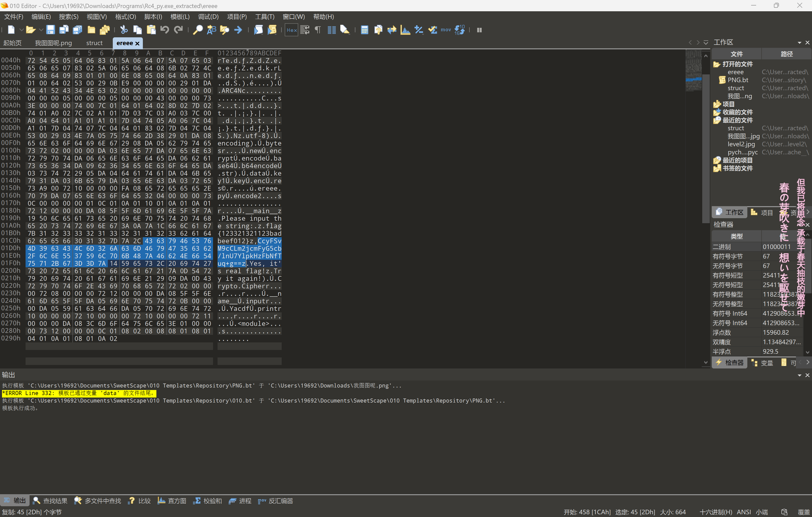The height and width of the screenshot is (517, 812).
Task: Open the Hex Operations plus-minus icon
Action: (x=419, y=30)
